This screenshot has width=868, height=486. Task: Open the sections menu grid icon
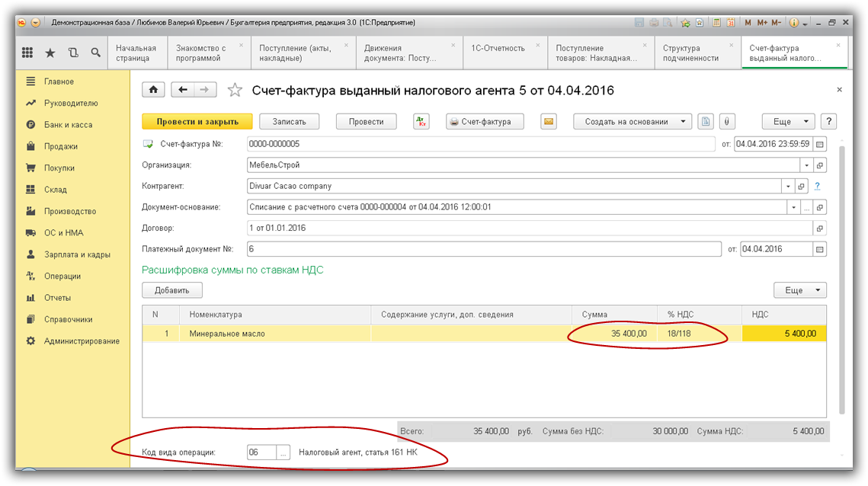pos(27,53)
